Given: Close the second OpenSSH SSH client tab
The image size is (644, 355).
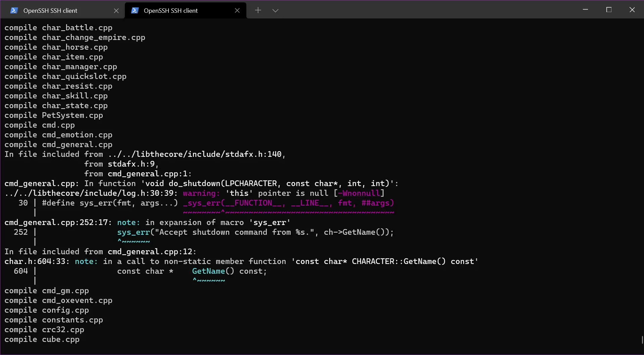Looking at the screenshot, I should (237, 10).
